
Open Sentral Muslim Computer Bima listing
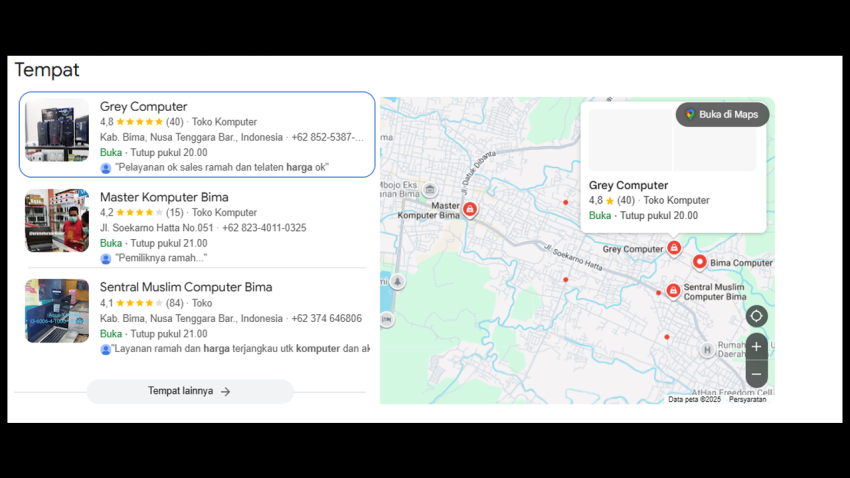click(186, 287)
